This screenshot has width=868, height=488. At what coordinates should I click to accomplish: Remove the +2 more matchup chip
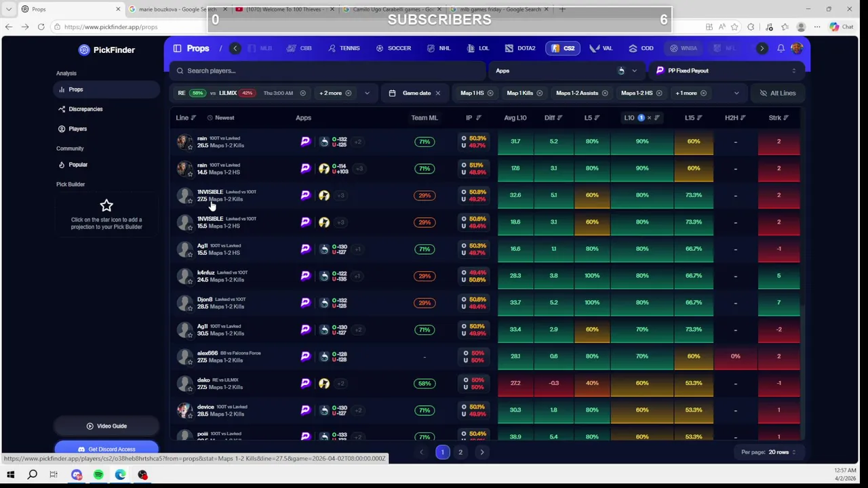pyautogui.click(x=348, y=93)
